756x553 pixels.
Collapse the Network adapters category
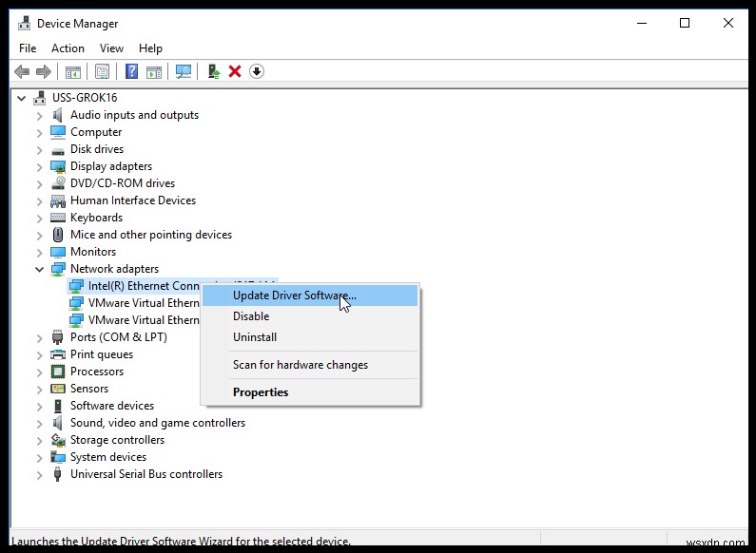coord(40,269)
